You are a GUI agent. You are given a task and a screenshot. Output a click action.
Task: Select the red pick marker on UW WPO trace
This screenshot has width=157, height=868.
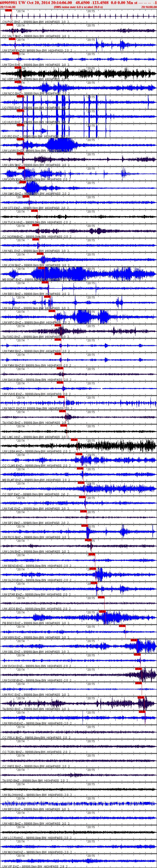pyautogui.click(x=52, y=311)
